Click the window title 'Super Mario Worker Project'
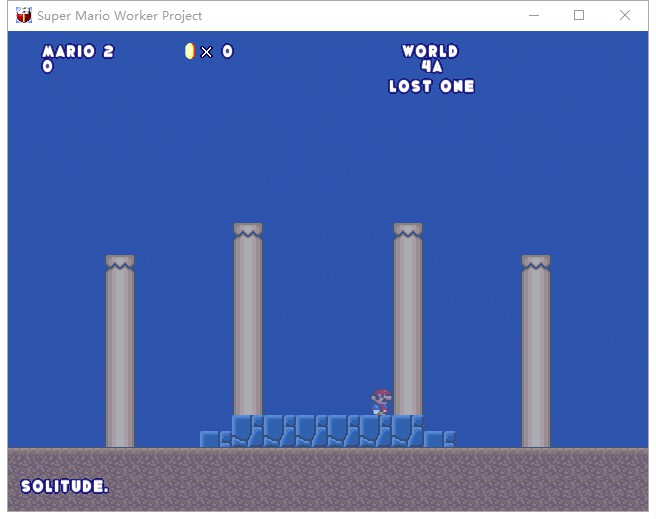This screenshot has height=519, width=656. 120,16
